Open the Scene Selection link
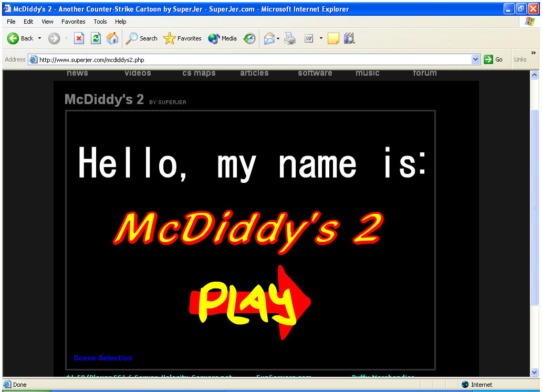 [103, 358]
